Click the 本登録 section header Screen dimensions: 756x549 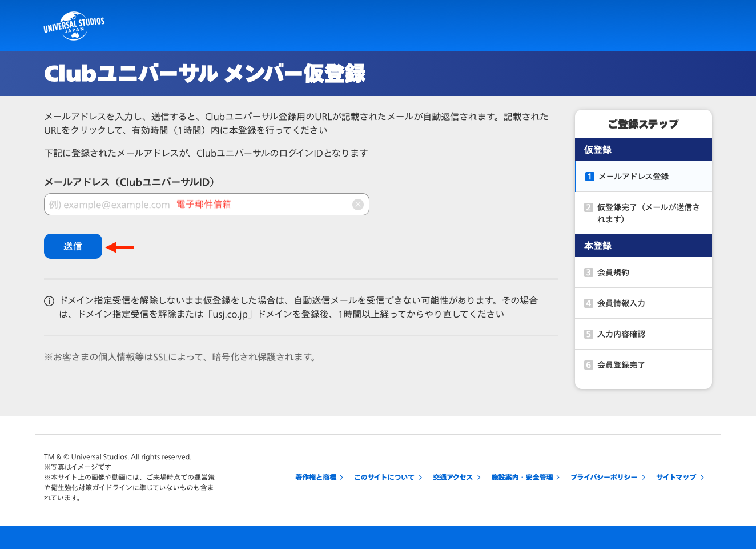(644, 246)
